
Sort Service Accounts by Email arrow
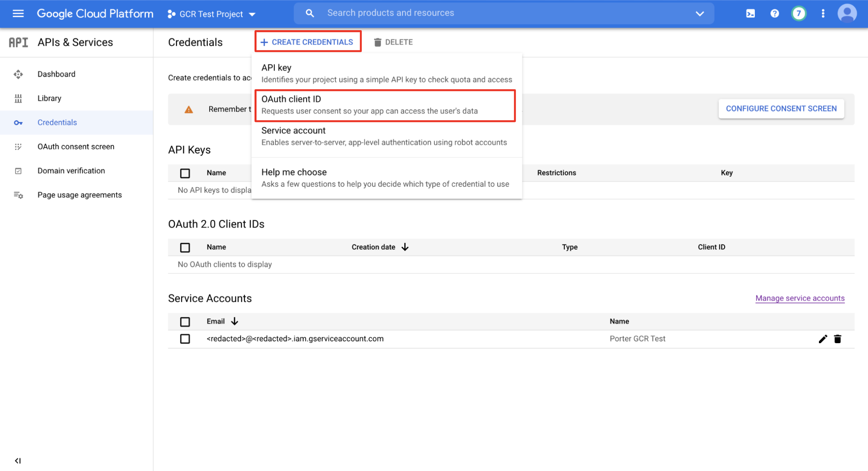(x=234, y=321)
